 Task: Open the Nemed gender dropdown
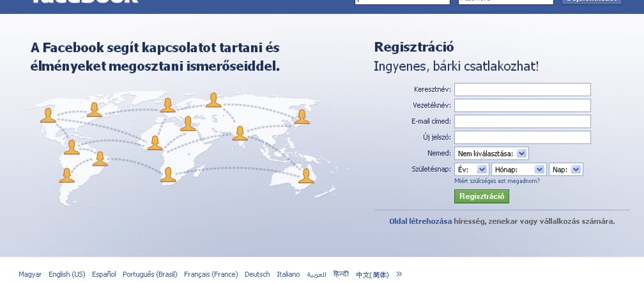tap(491, 153)
